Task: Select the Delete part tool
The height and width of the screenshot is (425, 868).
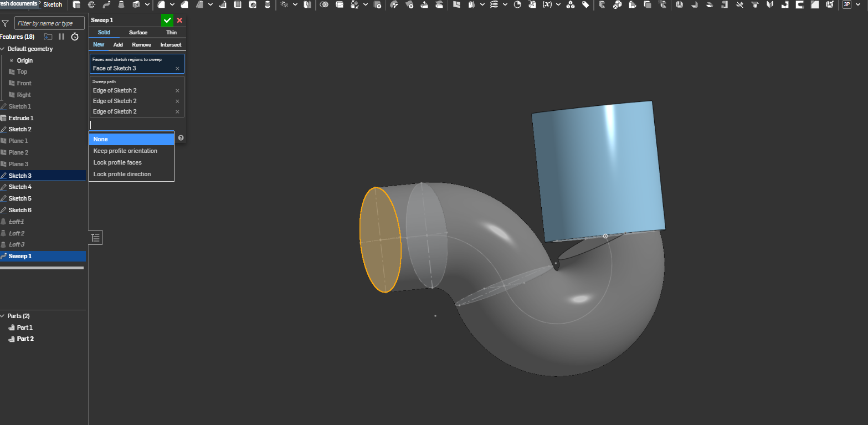Action: click(377, 4)
